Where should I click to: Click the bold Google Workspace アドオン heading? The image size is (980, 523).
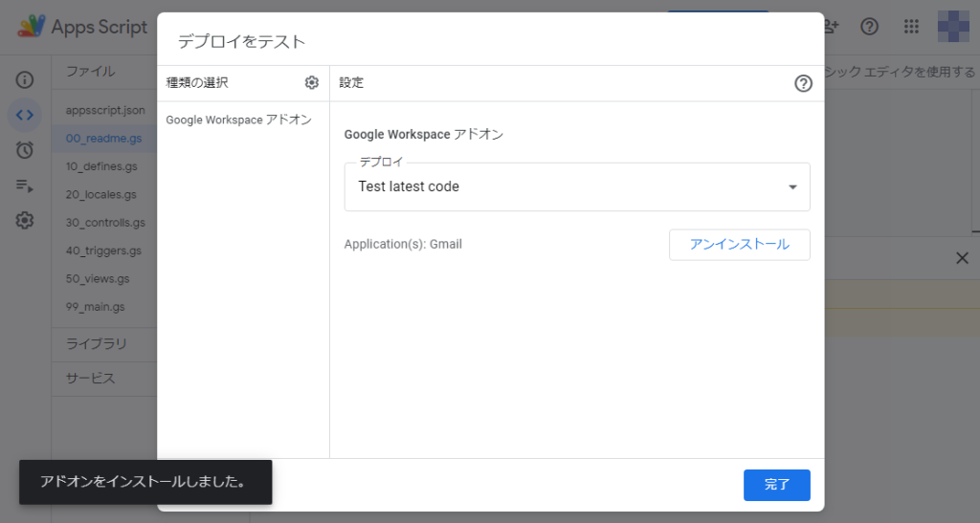pos(424,134)
